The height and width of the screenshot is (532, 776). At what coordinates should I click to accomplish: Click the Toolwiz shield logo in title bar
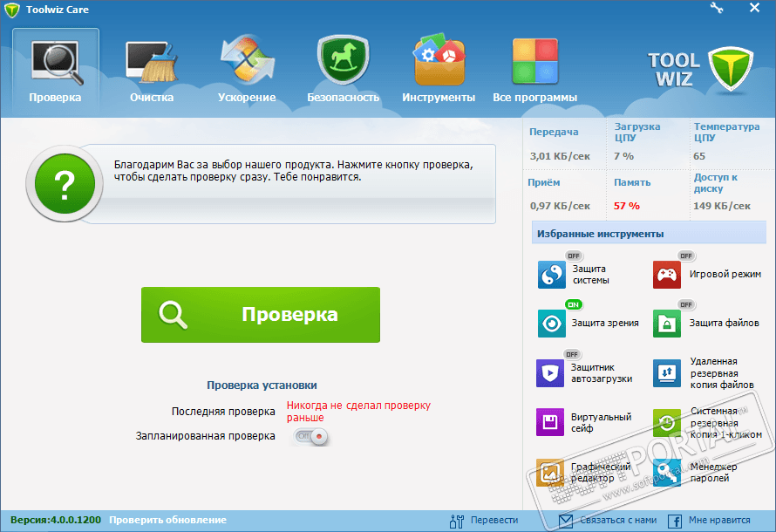12,10
